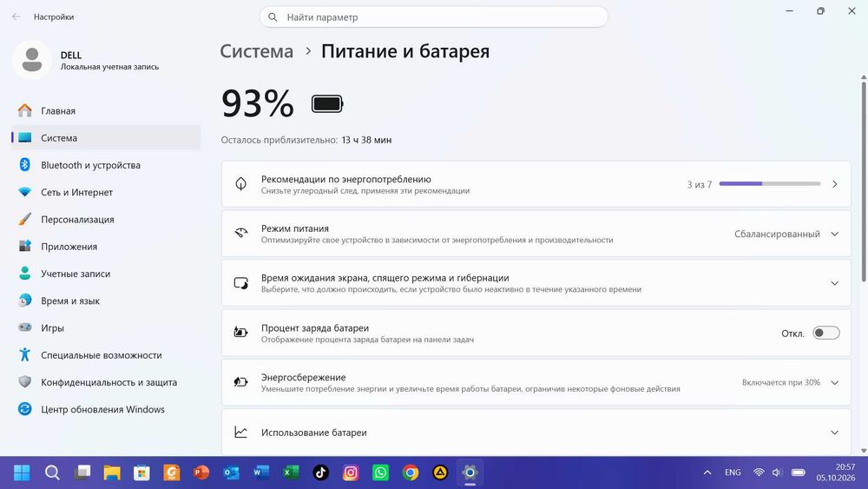Screen dimensions: 868x489
Task: Click the Процент заряда батареи icon
Action: click(240, 333)
